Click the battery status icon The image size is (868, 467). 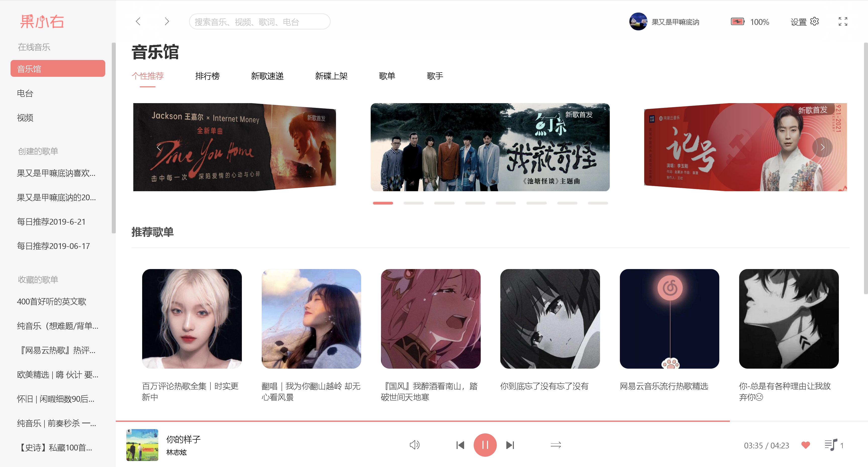point(737,22)
